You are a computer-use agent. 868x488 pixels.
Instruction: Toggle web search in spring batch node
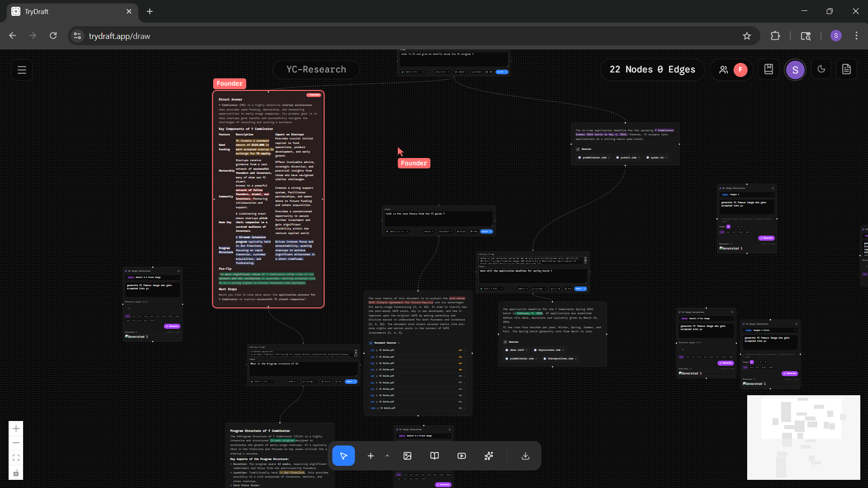coord(568,288)
